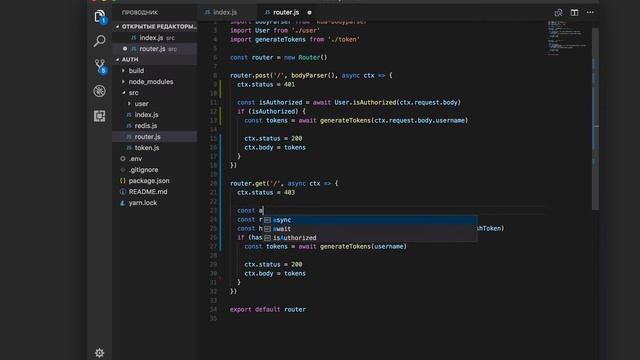Open the .env file
640x360 pixels.
(155, 159)
